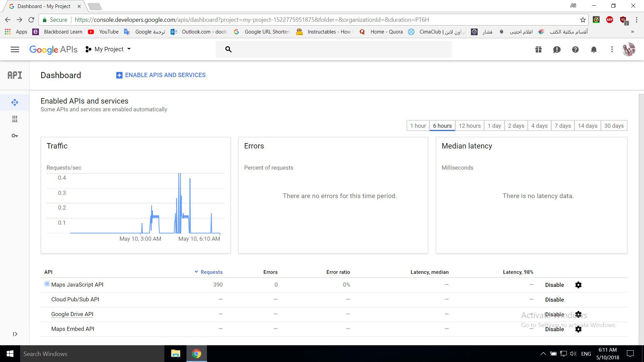This screenshot has width=644, height=362.
Task: Open the Apps bookmarks shortcut
Action: click(16, 32)
